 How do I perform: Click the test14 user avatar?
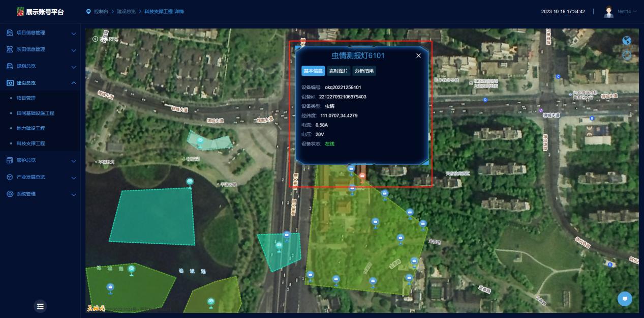click(x=608, y=12)
